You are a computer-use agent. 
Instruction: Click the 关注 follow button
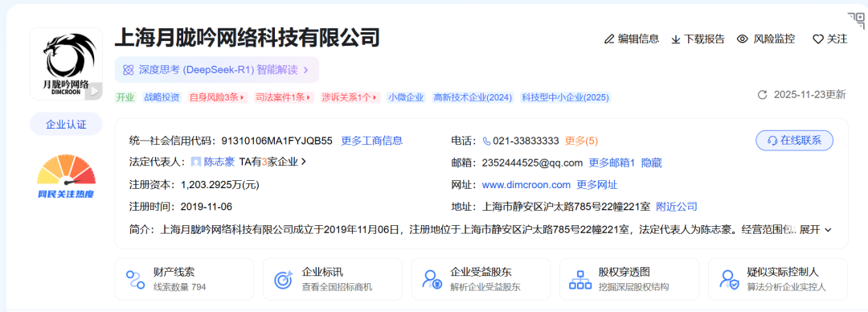[x=830, y=39]
